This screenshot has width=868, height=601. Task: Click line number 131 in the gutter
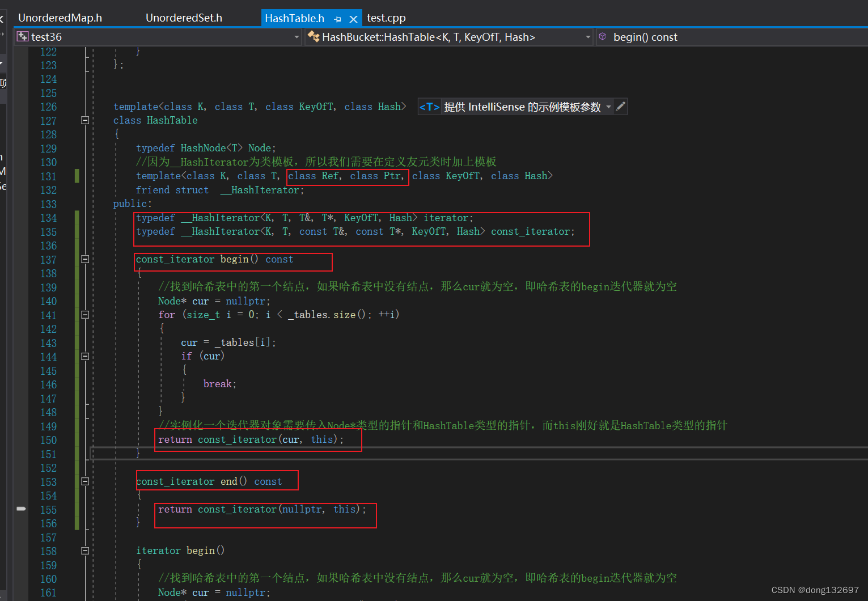[x=48, y=176]
